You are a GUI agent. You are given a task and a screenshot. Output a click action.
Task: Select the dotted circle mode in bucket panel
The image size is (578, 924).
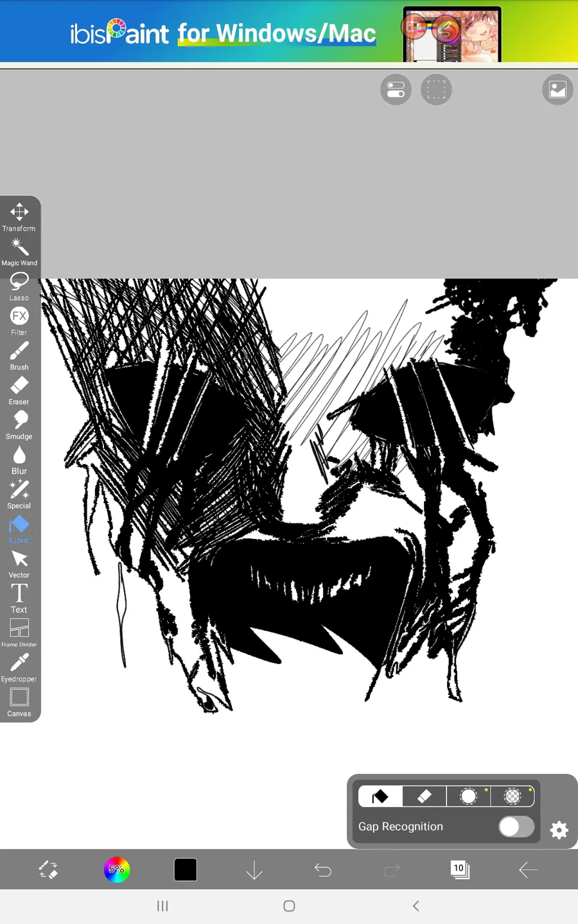(x=512, y=796)
